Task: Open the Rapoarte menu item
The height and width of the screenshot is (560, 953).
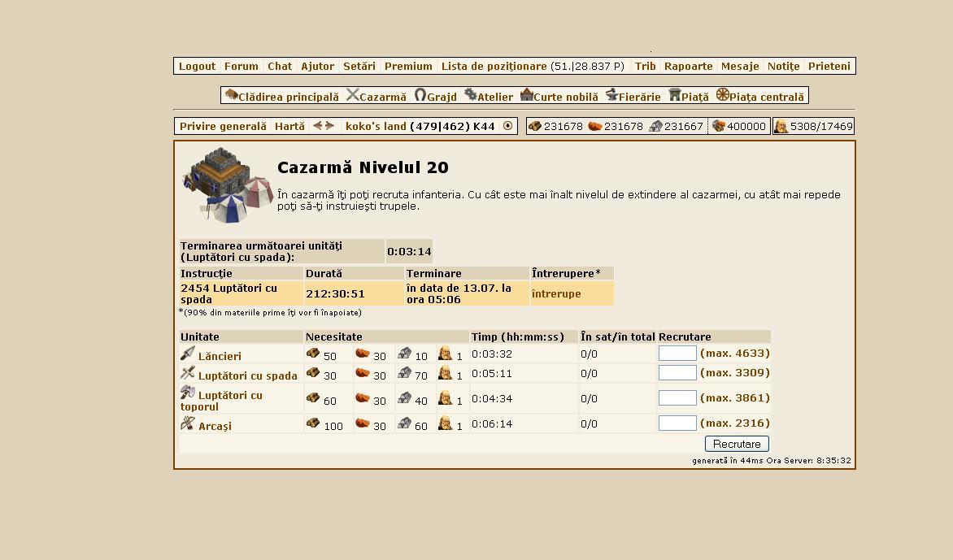Action: (x=688, y=67)
